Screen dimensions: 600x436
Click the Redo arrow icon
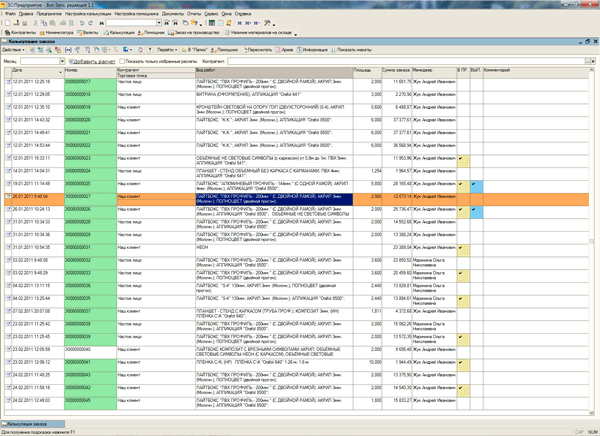pyautogui.click(x=90, y=23)
